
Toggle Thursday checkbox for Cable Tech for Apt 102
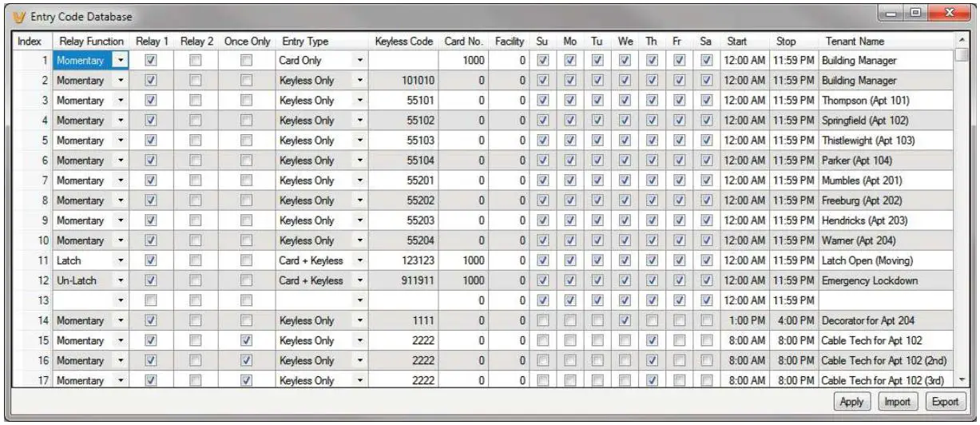(x=652, y=340)
